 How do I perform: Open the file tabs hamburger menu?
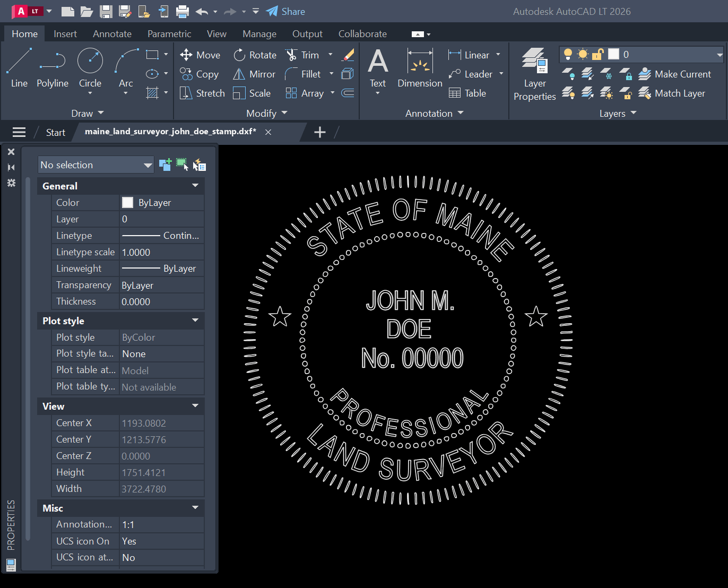[19, 132]
